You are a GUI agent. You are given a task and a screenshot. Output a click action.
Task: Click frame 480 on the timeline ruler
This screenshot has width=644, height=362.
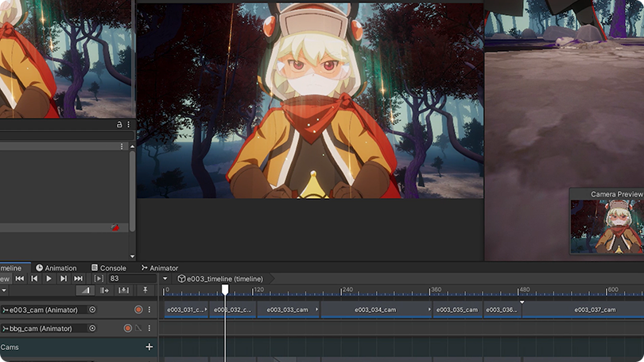[525, 290]
